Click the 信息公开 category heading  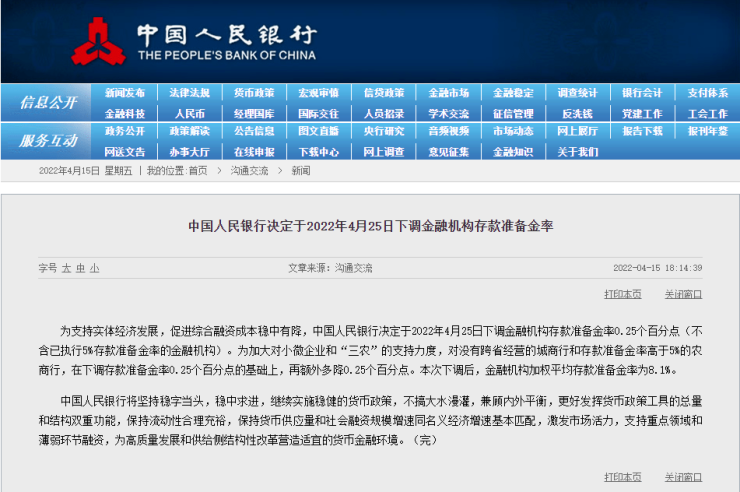[48, 102]
